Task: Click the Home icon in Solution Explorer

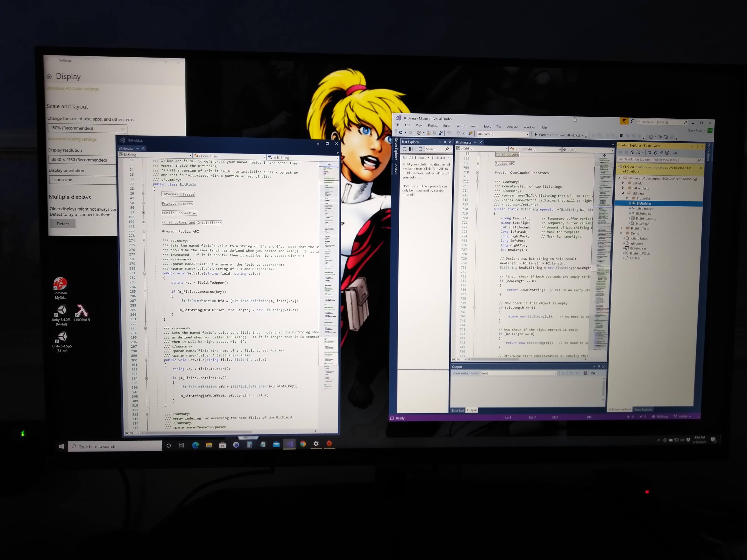Action: coord(632,152)
